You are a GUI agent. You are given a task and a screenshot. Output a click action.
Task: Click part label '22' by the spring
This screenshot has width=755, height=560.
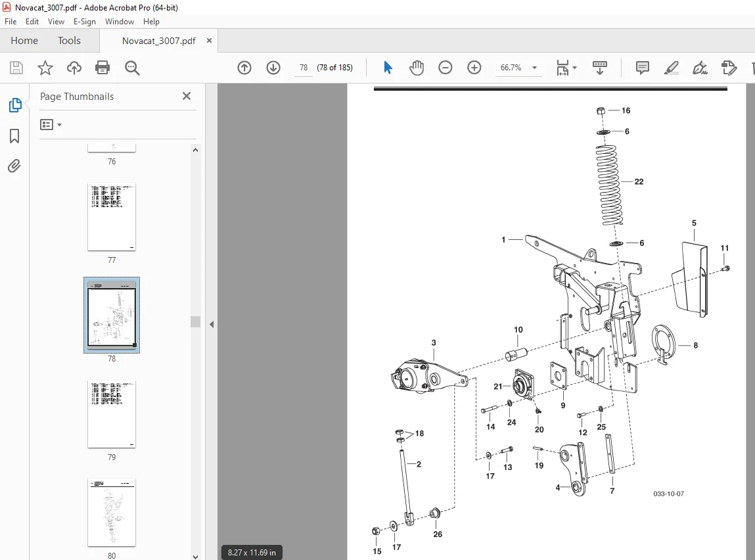pyautogui.click(x=639, y=181)
